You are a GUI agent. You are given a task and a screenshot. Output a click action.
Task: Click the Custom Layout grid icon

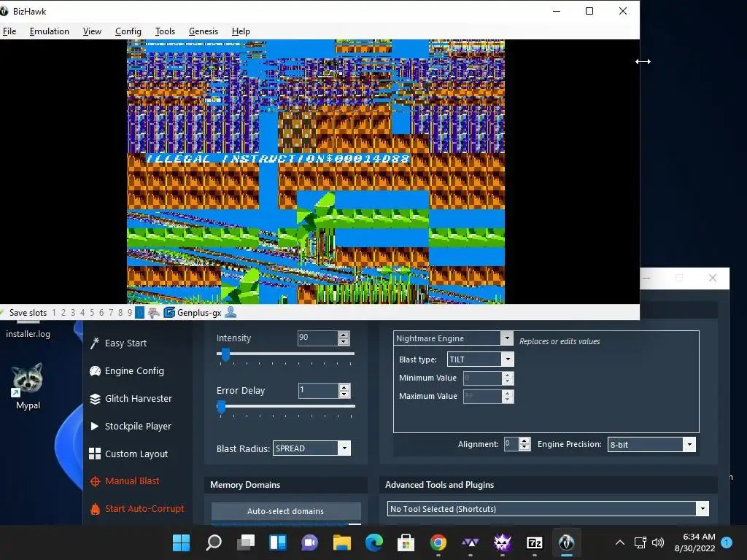click(x=95, y=454)
